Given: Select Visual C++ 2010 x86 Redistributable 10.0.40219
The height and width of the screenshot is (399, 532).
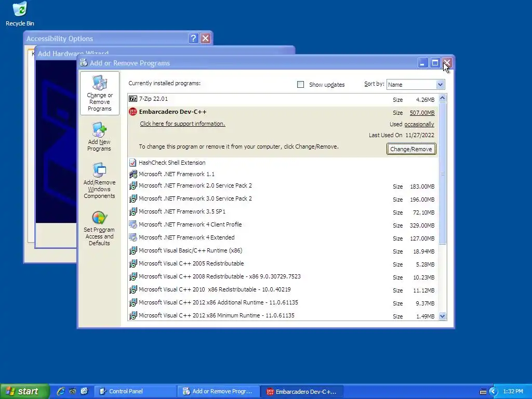Looking at the screenshot, I should click(283, 290).
